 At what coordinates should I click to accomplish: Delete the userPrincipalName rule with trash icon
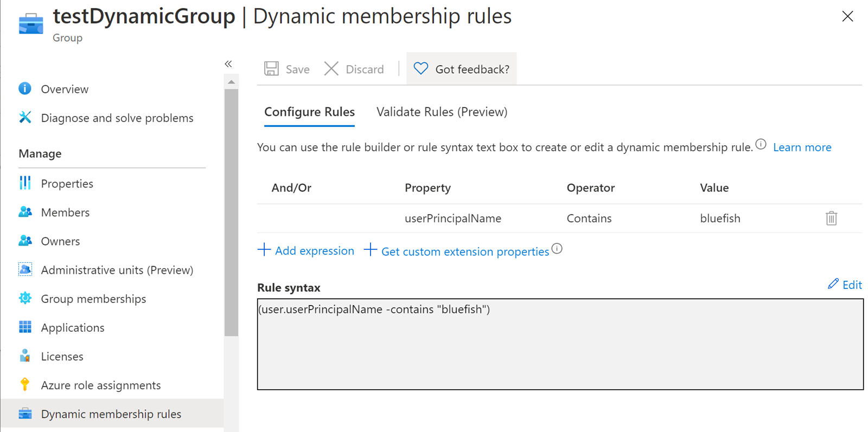click(831, 218)
